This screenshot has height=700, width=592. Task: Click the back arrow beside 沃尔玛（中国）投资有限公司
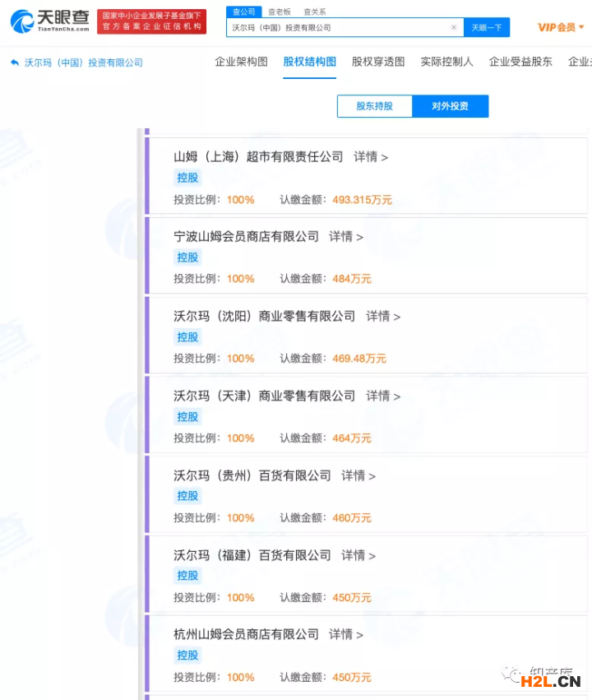pos(15,63)
